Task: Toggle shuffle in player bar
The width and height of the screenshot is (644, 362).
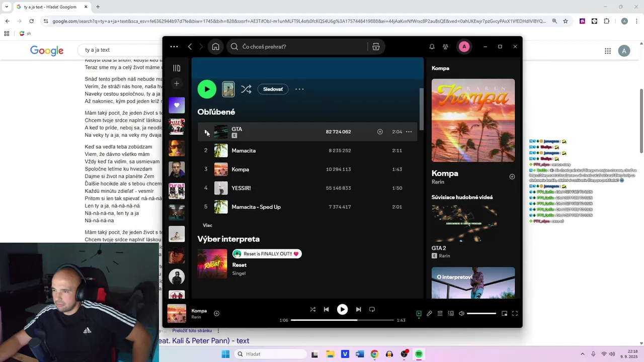Action: click(313, 309)
